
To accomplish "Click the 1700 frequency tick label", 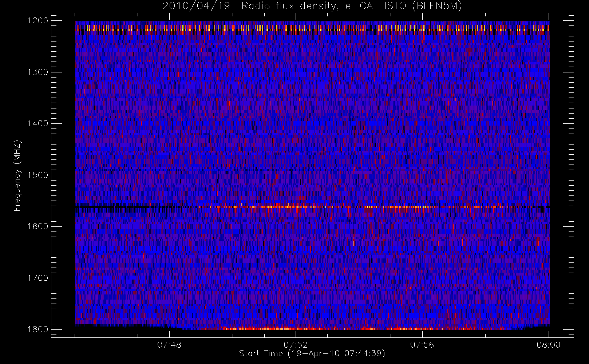I will click(38, 278).
